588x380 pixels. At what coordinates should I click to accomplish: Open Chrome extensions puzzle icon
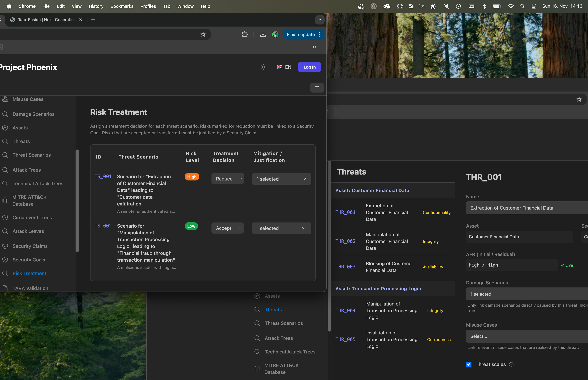point(244,35)
